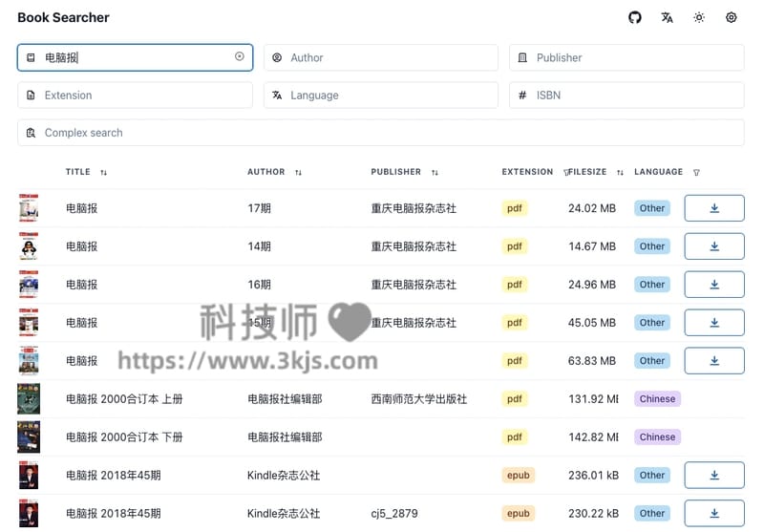Click publisher 西南师范大学出版社
The width and height of the screenshot is (764, 532).
click(419, 399)
